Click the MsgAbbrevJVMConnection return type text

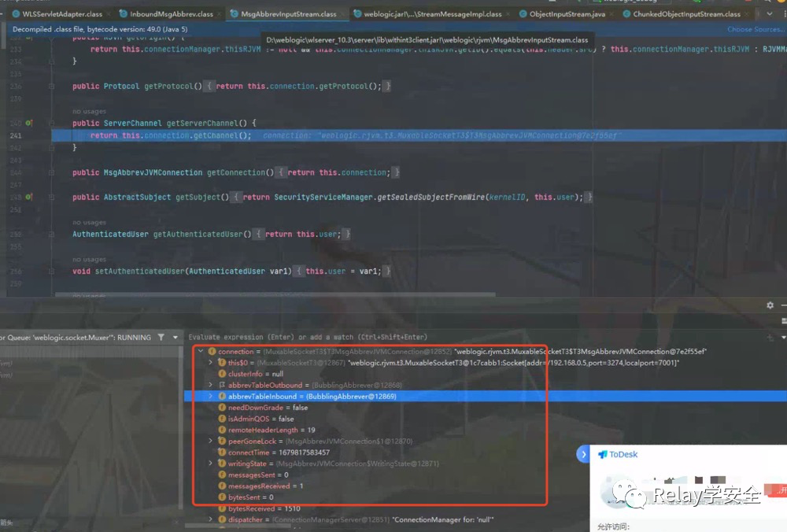(x=153, y=172)
